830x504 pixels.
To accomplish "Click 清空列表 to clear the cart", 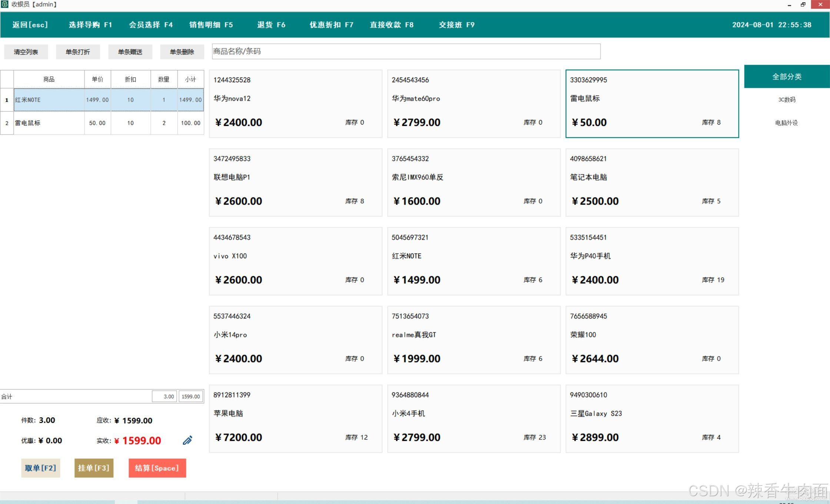I will point(26,52).
